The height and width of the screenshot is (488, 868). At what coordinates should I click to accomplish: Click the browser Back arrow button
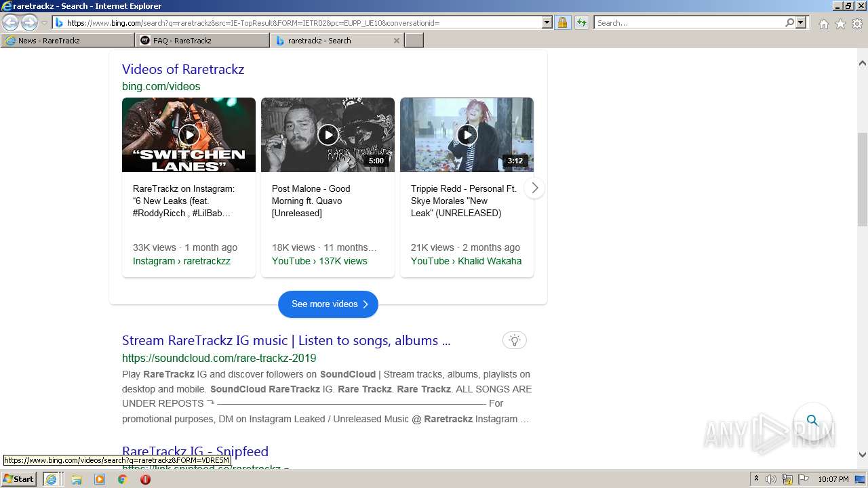11,22
